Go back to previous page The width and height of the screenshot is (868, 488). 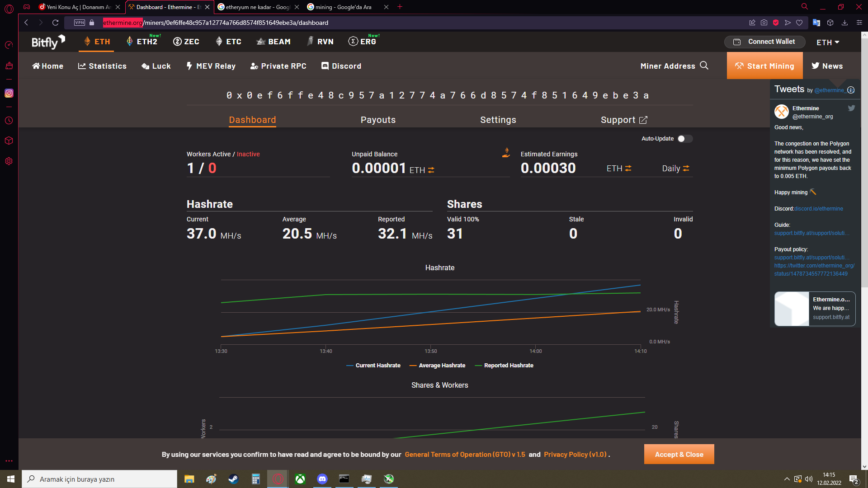click(26, 23)
